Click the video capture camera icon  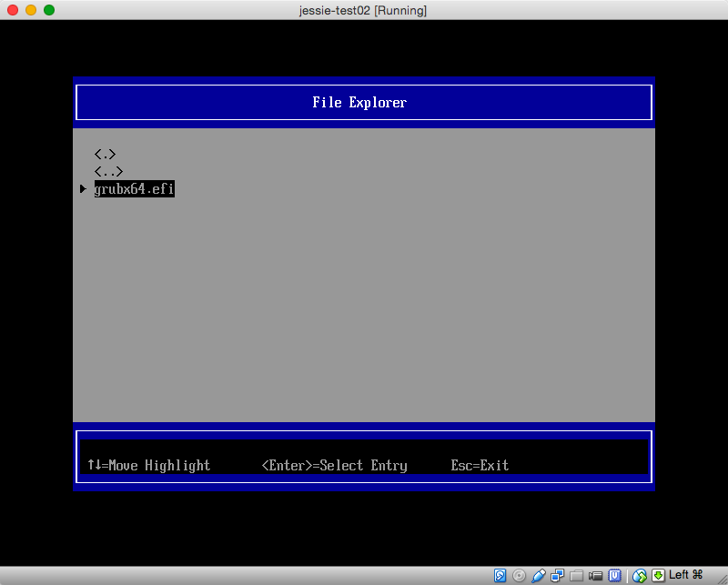click(595, 576)
